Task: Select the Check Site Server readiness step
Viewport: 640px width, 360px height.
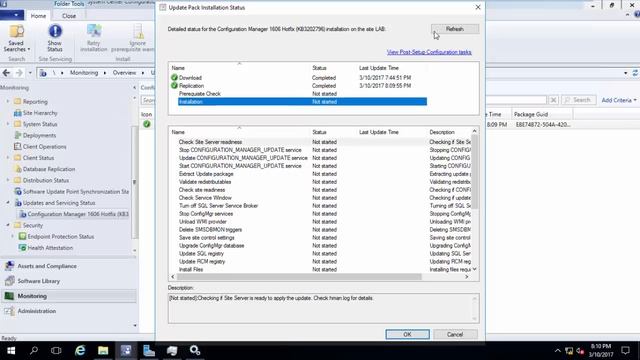Action: pos(210,142)
